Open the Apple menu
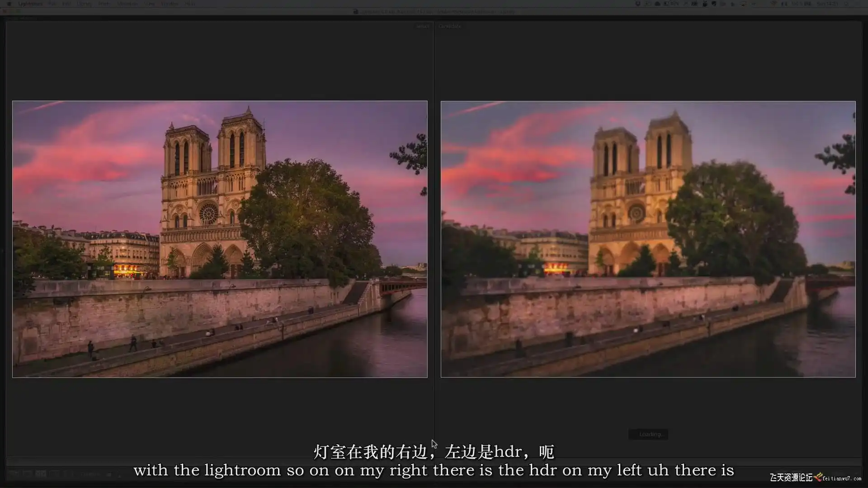 [x=9, y=4]
